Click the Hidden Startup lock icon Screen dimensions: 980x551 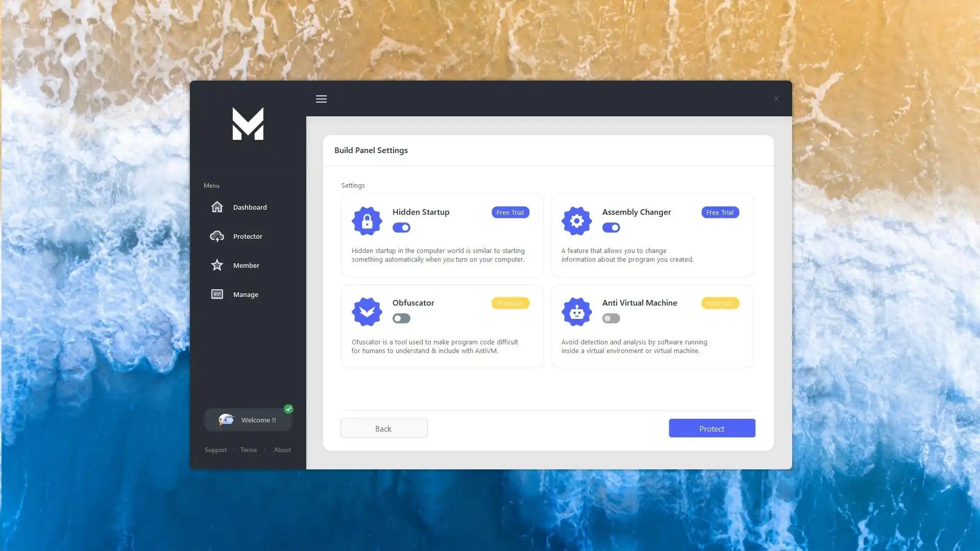367,219
